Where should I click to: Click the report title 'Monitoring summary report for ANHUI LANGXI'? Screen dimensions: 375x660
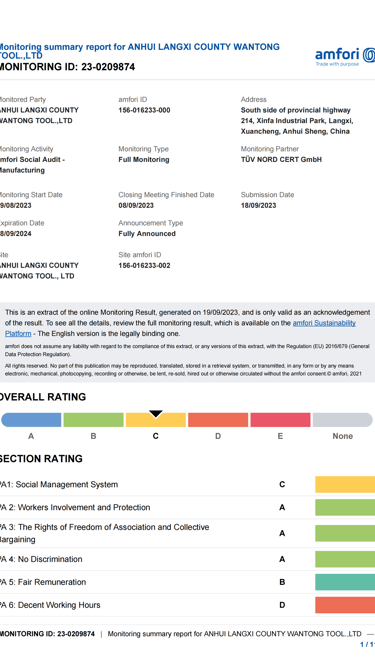[x=139, y=51]
